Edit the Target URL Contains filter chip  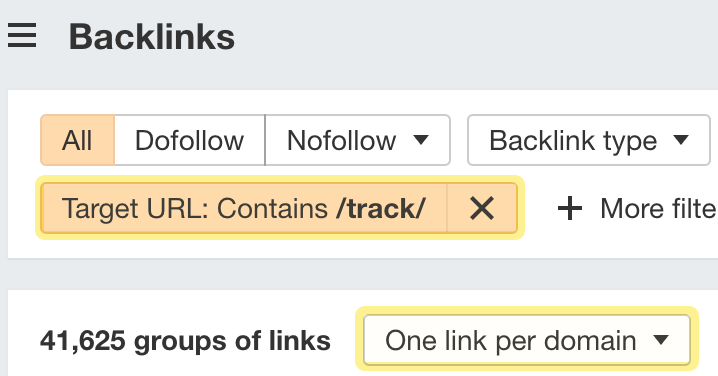(x=244, y=208)
